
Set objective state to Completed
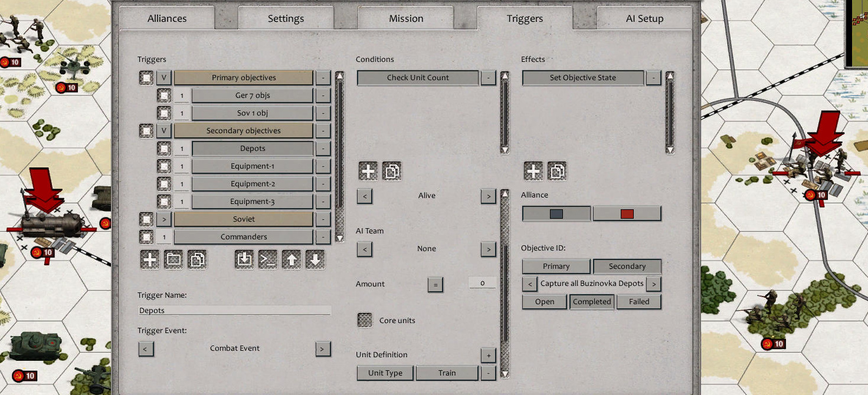592,302
